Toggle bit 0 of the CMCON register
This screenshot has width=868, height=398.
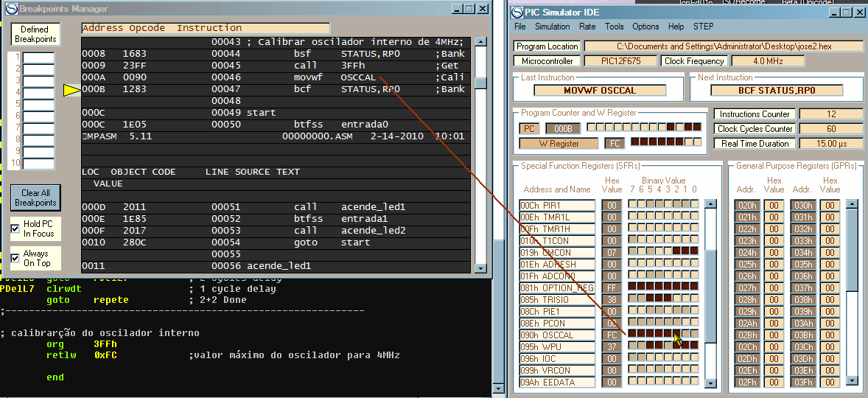694,251
